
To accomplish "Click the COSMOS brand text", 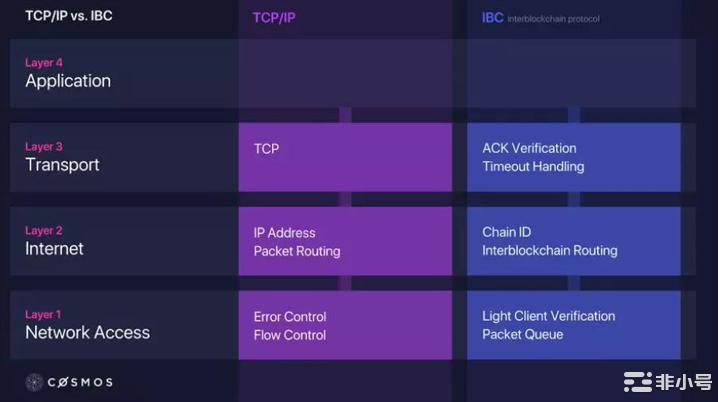I will 80,382.
